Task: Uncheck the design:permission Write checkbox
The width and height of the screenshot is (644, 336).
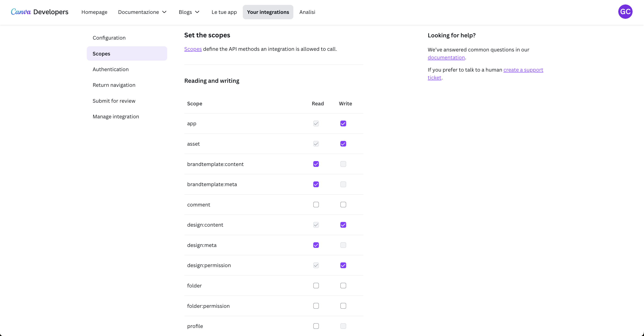Action: click(x=343, y=265)
